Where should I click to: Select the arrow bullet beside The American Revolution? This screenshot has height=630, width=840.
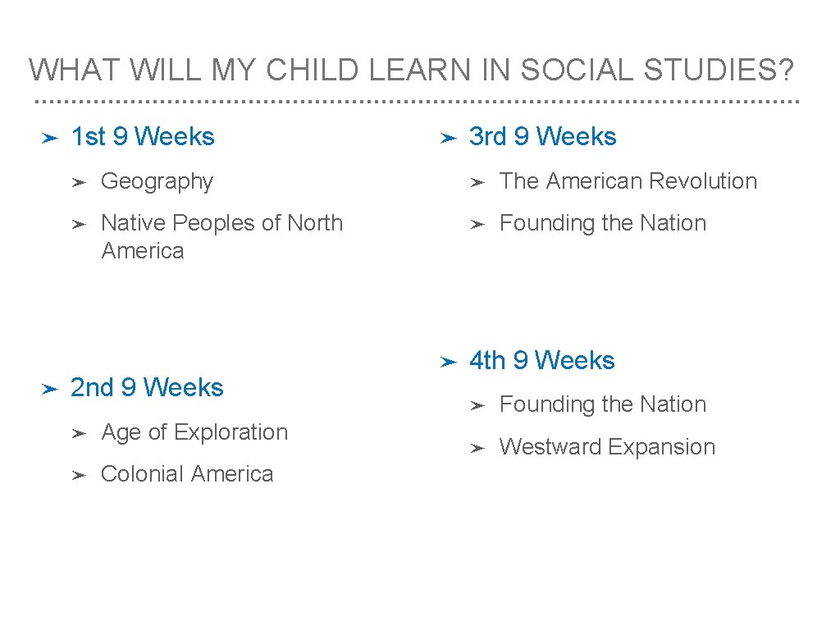pyautogui.click(x=477, y=182)
